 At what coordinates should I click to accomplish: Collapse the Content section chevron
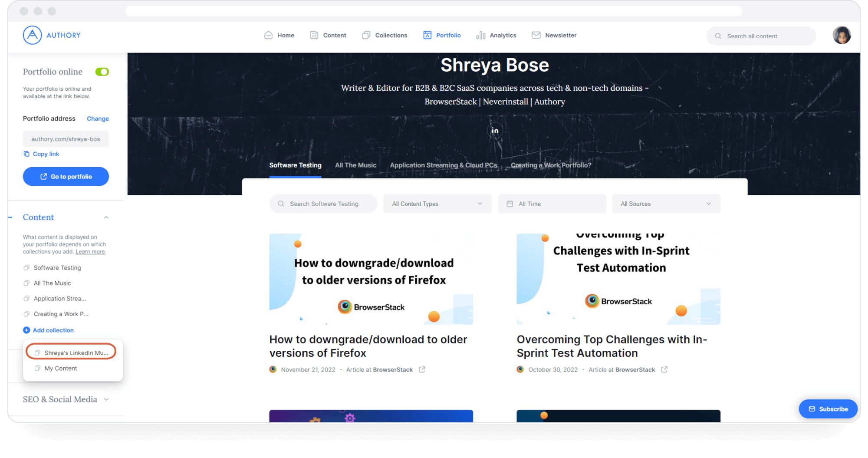106,217
